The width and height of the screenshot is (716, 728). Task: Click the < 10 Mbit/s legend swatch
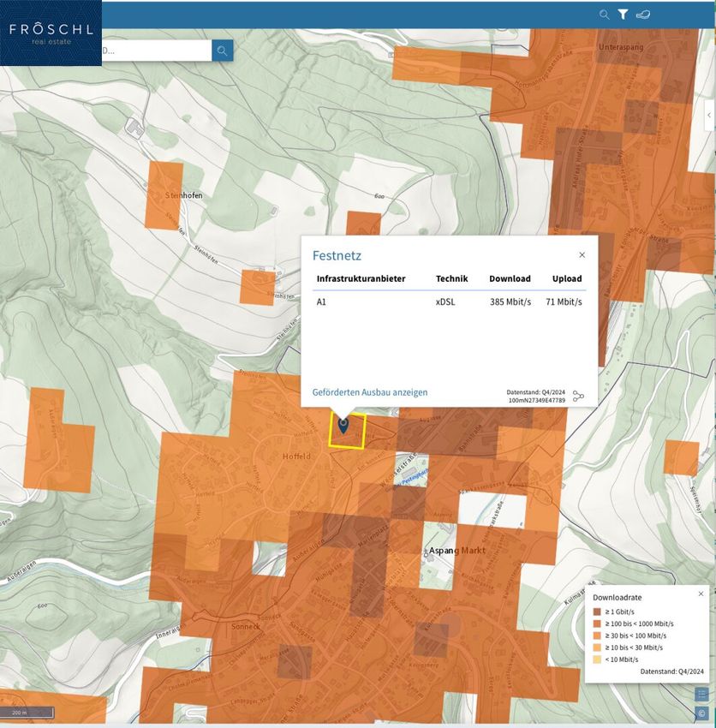tap(597, 659)
